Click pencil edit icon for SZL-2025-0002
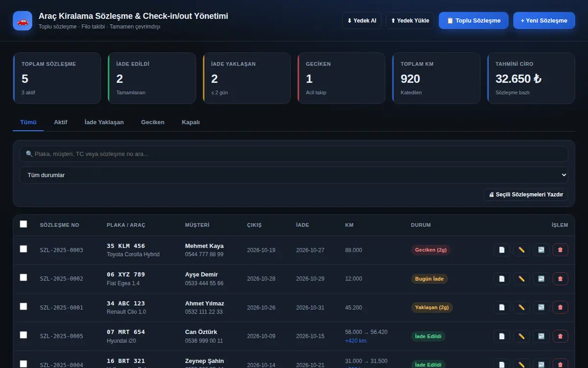588x368 pixels. 521,279
